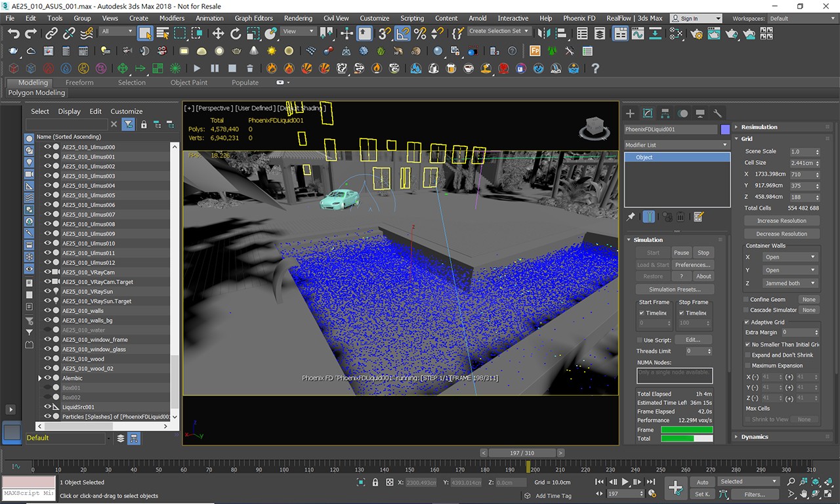
Task: Switch to the Object Paint ribbon tab
Action: [189, 83]
